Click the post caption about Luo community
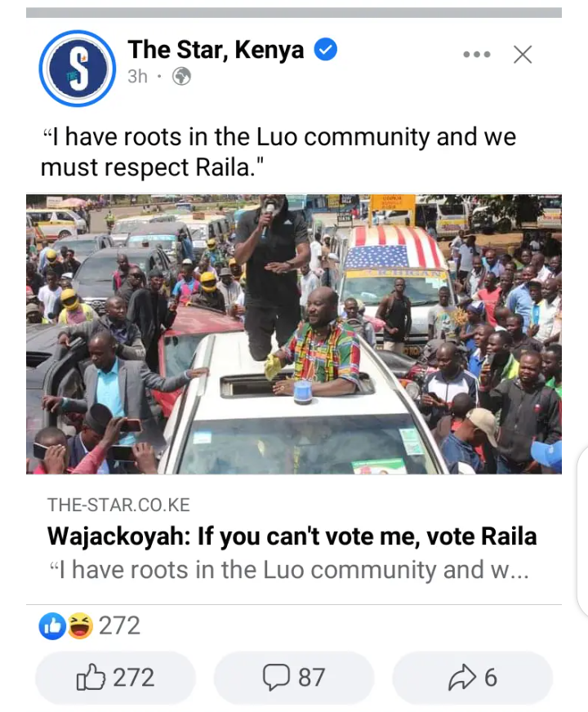Image resolution: width=588 pixels, height=712 pixels. (x=278, y=152)
